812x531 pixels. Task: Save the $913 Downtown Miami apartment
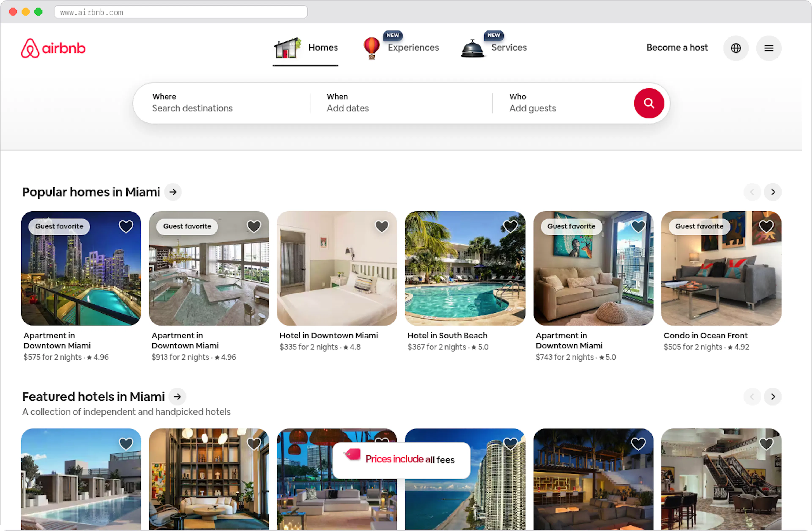pos(254,226)
